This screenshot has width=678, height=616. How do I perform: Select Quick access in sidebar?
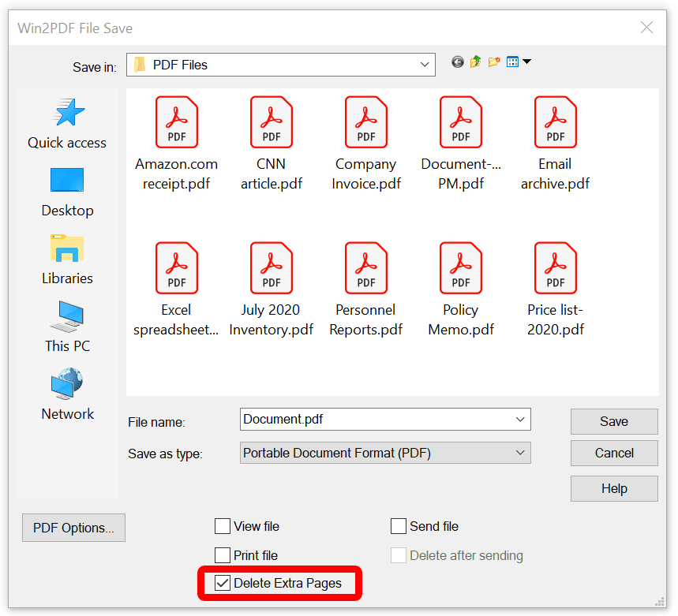click(67, 124)
